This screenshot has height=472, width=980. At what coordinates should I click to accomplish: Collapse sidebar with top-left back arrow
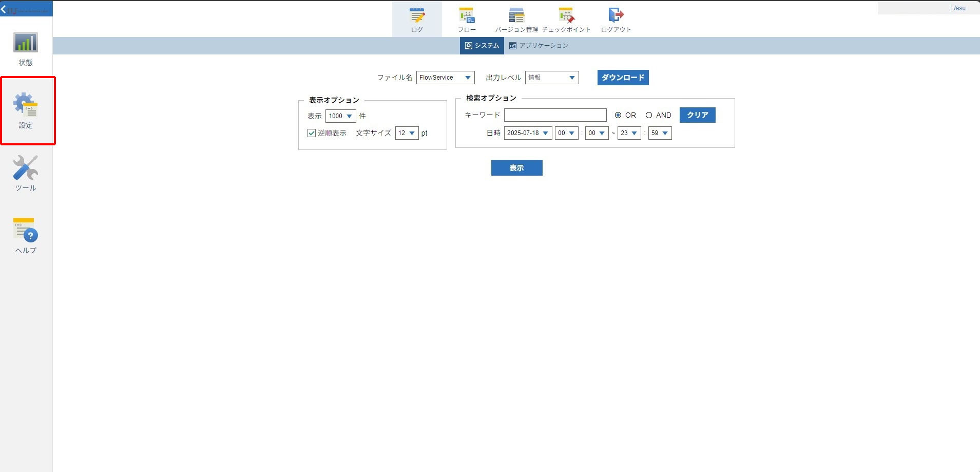click(4, 9)
